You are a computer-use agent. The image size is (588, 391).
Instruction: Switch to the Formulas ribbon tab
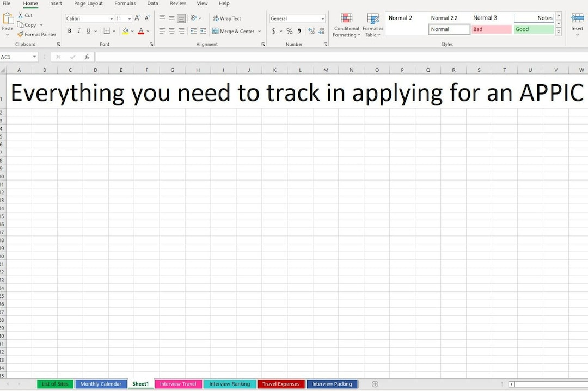[x=125, y=3]
